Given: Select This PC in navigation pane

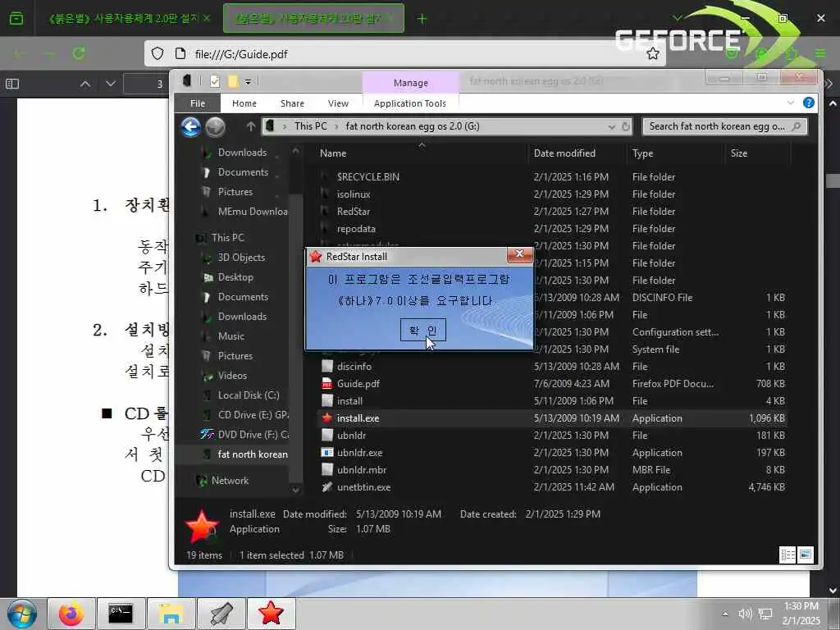Looking at the screenshot, I should [227, 237].
